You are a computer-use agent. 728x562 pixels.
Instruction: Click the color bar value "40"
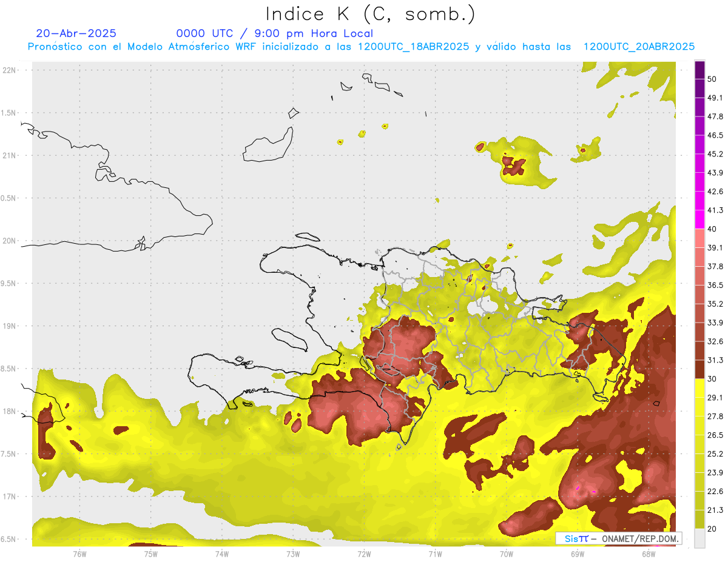tap(713, 229)
